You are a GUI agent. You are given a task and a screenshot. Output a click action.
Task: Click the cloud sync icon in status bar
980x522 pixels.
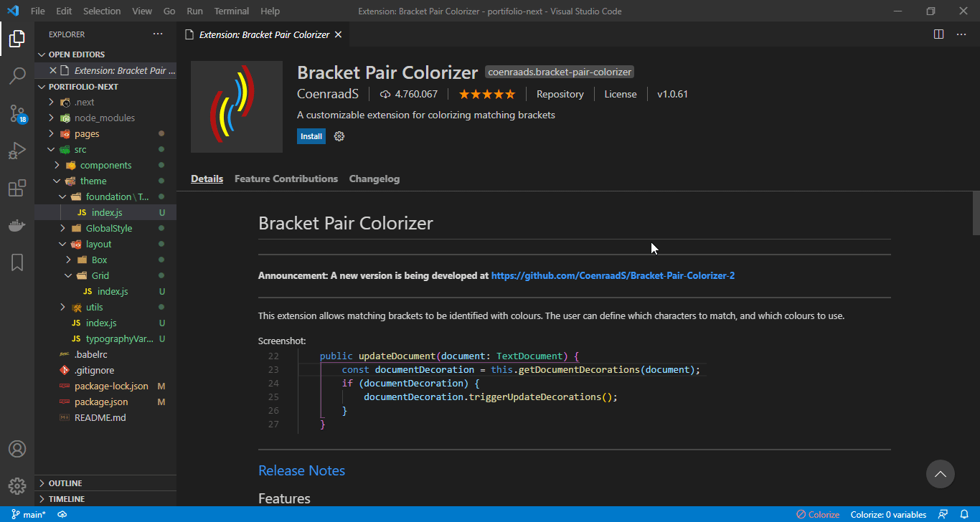click(x=62, y=515)
